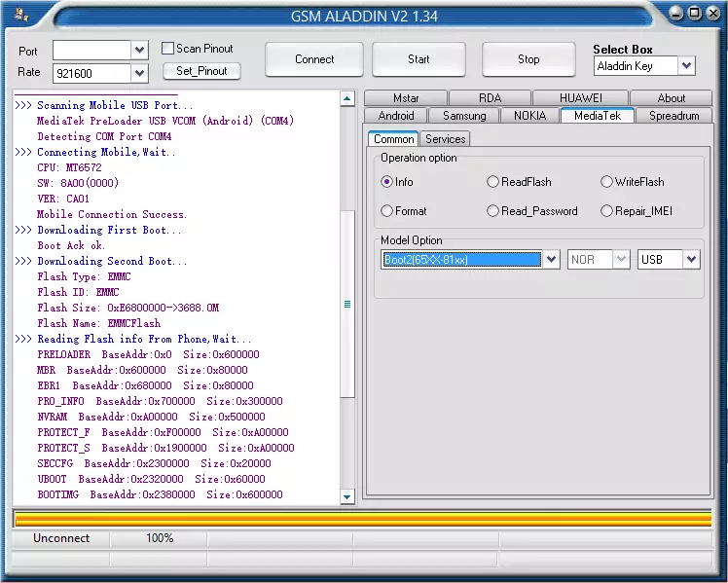This screenshot has width=728, height=583.
Task: Select the Info operation option
Action: pyautogui.click(x=386, y=181)
